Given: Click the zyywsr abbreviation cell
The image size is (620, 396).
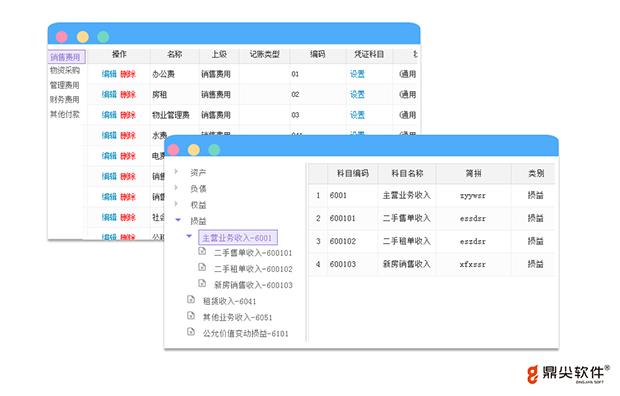Looking at the screenshot, I should (473, 196).
